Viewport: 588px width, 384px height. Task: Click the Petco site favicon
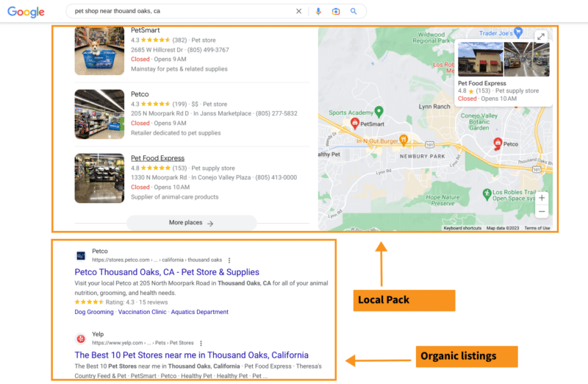(x=81, y=256)
